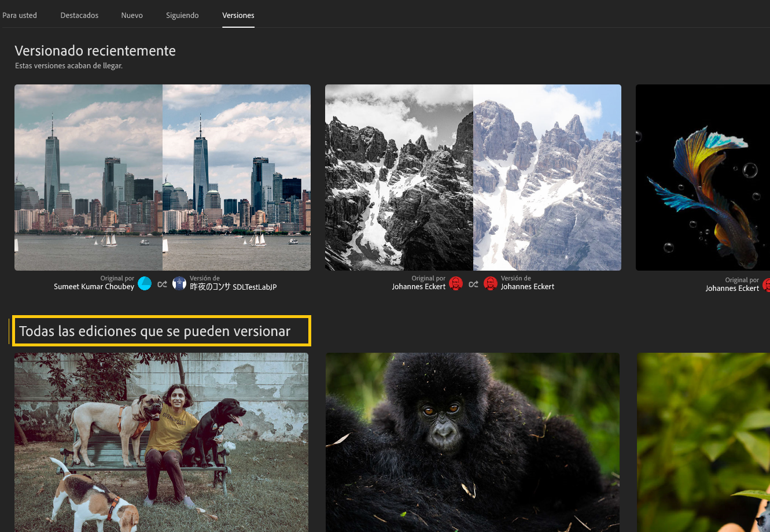Viewport: 770px width, 532px height.
Task: Switch to the Destacados tab
Action: tap(79, 16)
